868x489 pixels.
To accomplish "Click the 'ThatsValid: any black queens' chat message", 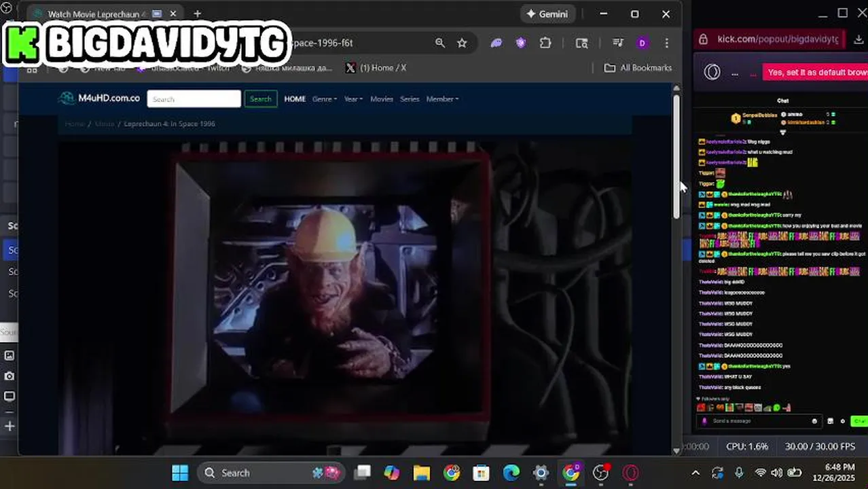I will tap(730, 387).
